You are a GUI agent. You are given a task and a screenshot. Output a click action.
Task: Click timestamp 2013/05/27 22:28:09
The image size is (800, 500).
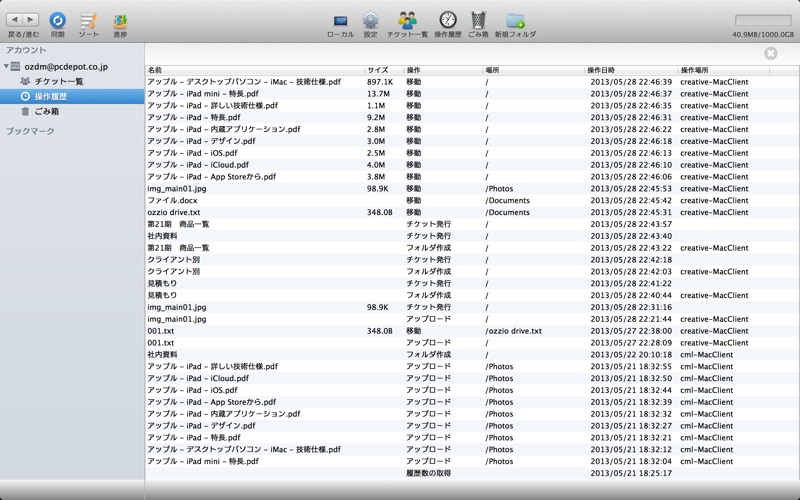pos(631,343)
